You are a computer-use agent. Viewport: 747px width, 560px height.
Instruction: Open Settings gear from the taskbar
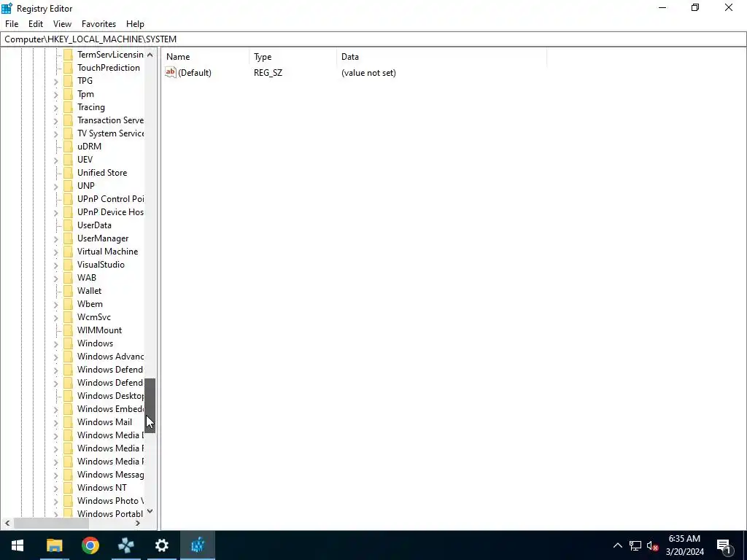point(161,545)
